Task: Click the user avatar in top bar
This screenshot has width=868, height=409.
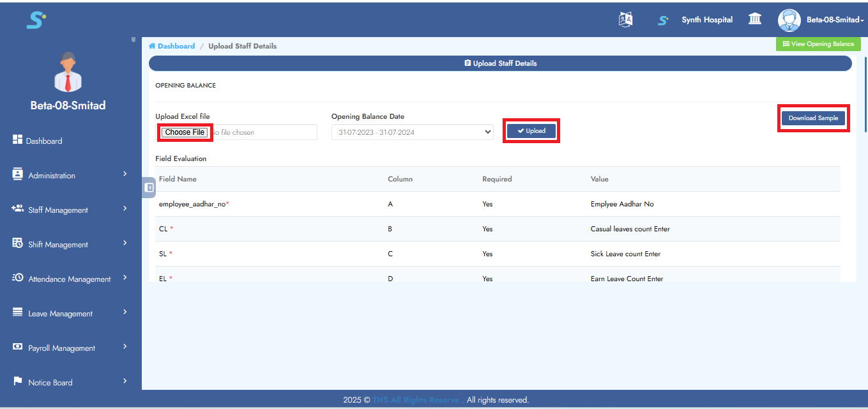Action: tap(789, 20)
